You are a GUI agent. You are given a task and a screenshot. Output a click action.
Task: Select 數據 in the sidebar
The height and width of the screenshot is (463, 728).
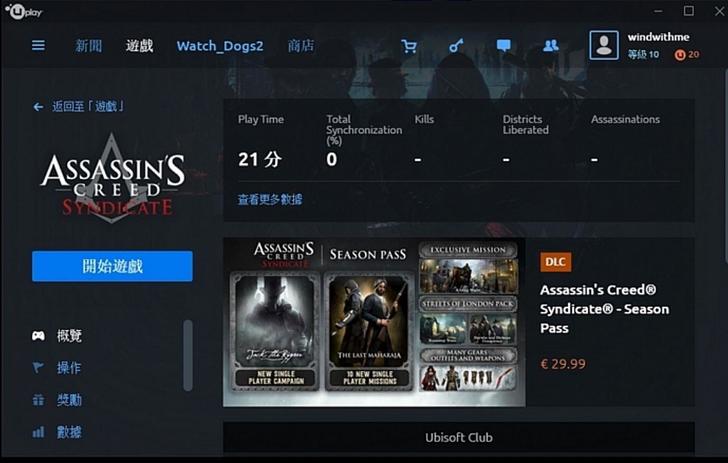[69, 432]
